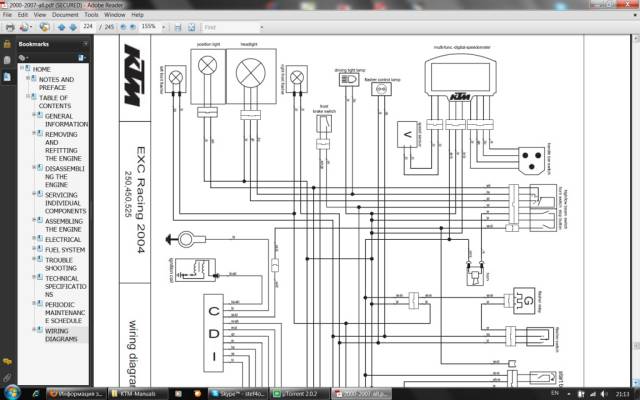Go to the previous page with the up arrow
The image size is (640, 400).
point(62,27)
